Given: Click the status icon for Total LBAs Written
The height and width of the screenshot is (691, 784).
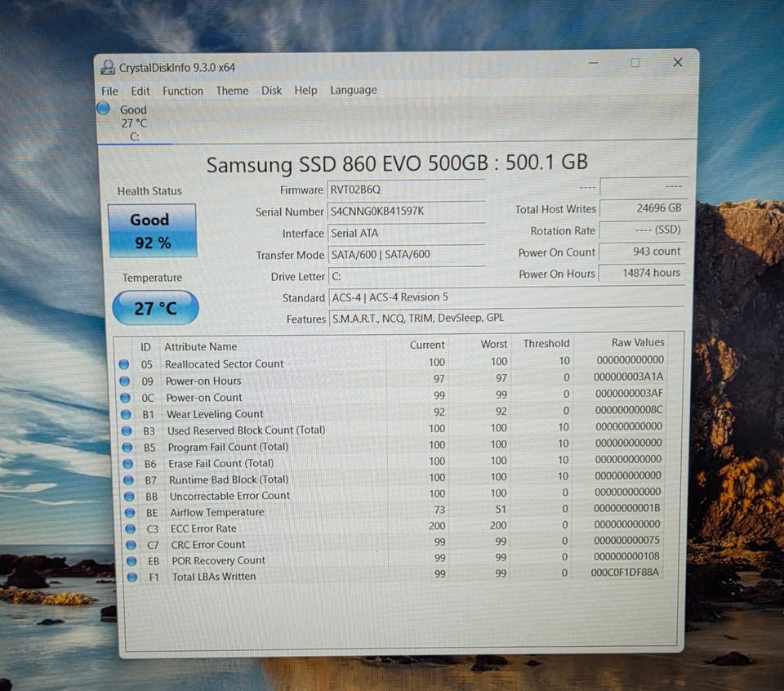Looking at the screenshot, I should click(132, 577).
